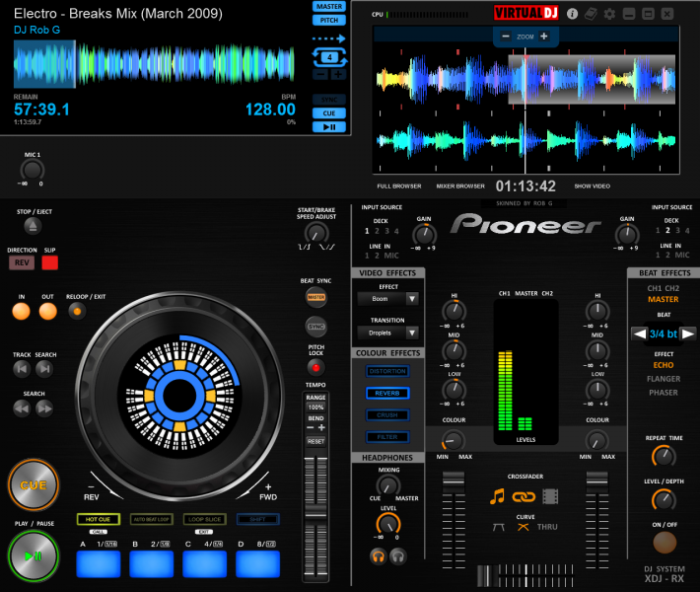Search forward with fast-forward button

[x=44, y=408]
